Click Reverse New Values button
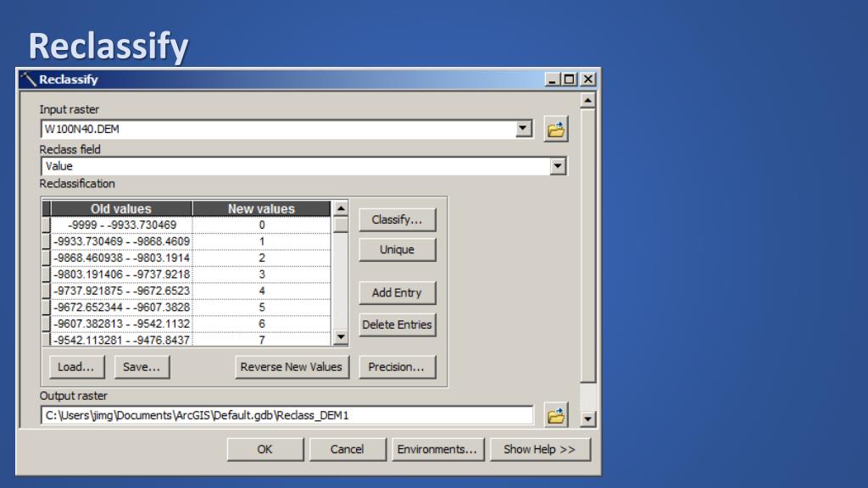 coord(292,367)
